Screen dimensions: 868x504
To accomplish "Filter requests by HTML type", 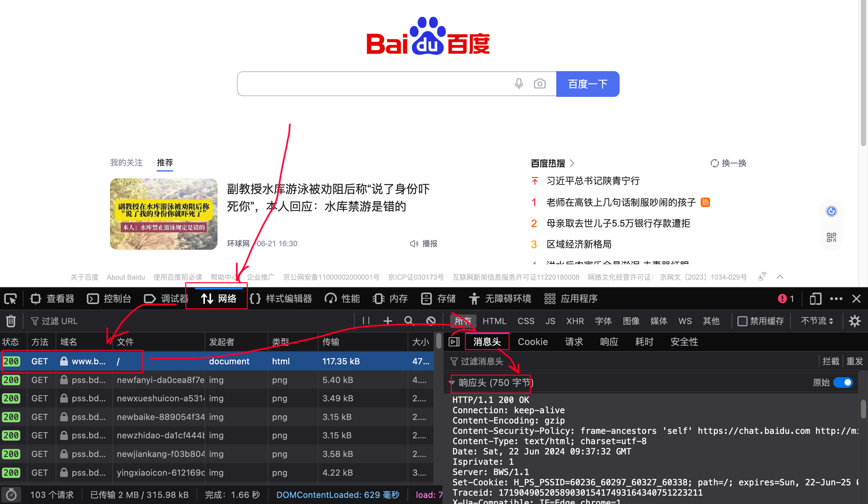I will click(494, 321).
